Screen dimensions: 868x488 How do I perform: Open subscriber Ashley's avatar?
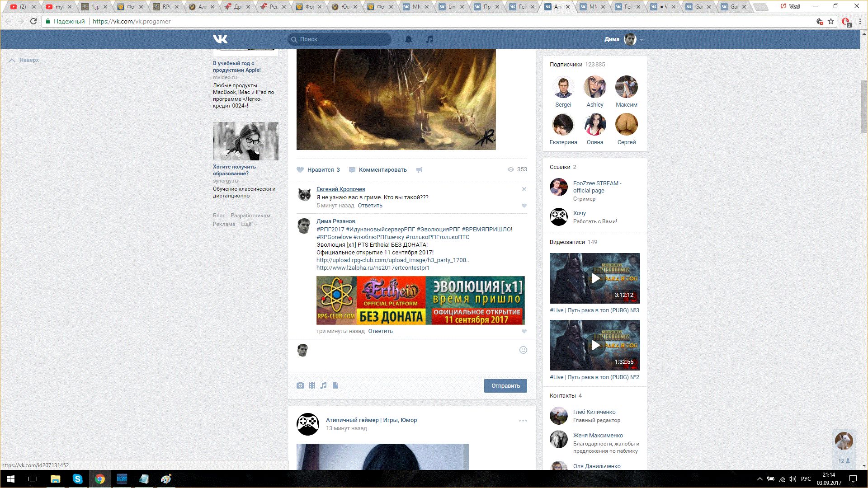click(x=595, y=87)
